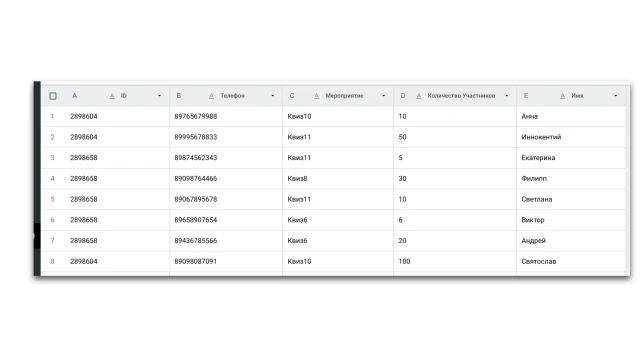
Task: Click name cell Святослав
Action: pyautogui.click(x=571, y=262)
